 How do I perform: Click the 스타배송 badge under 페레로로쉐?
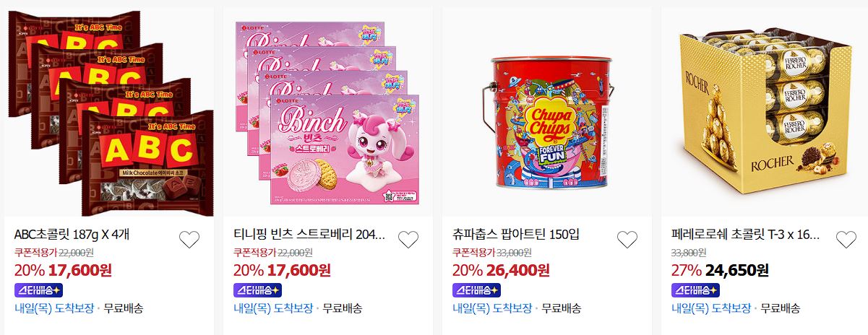[x=696, y=290]
